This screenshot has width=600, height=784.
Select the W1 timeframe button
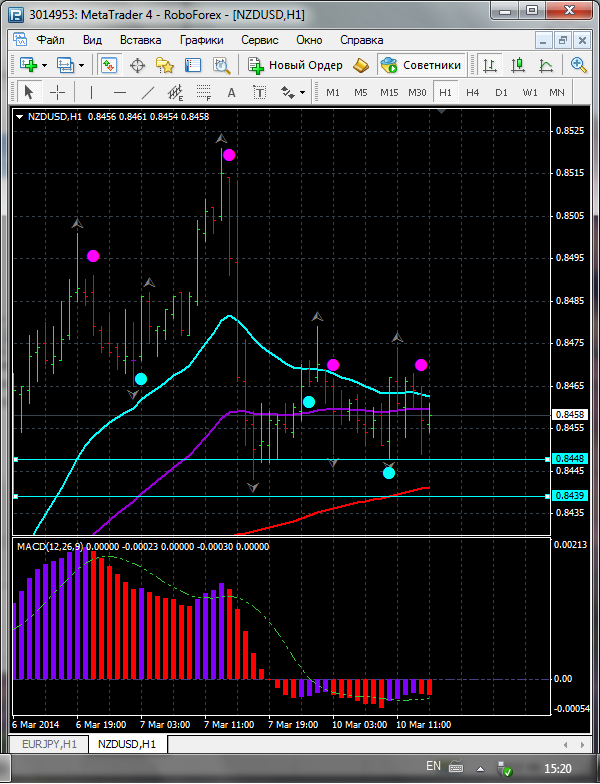pyautogui.click(x=530, y=92)
